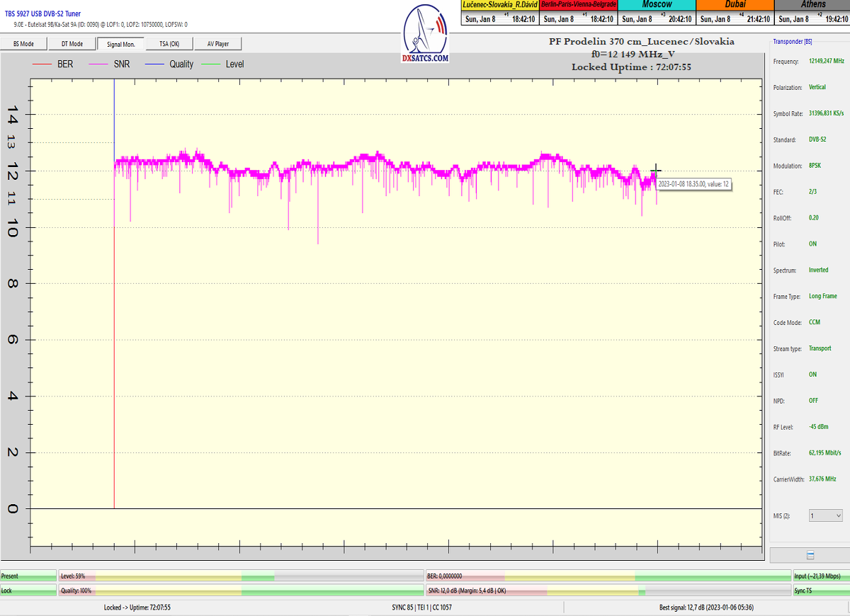Select the Signal Mon. tab
Image resolution: width=850 pixels, height=616 pixels.
click(x=120, y=44)
